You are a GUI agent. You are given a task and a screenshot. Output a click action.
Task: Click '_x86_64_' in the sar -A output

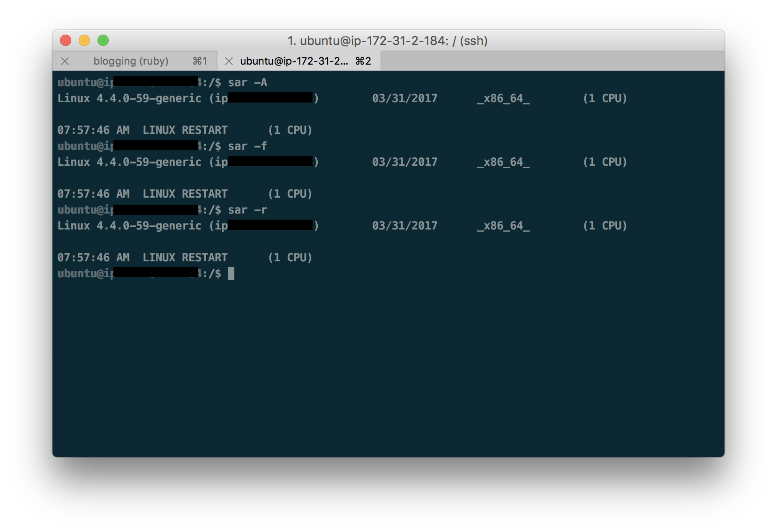pos(503,98)
